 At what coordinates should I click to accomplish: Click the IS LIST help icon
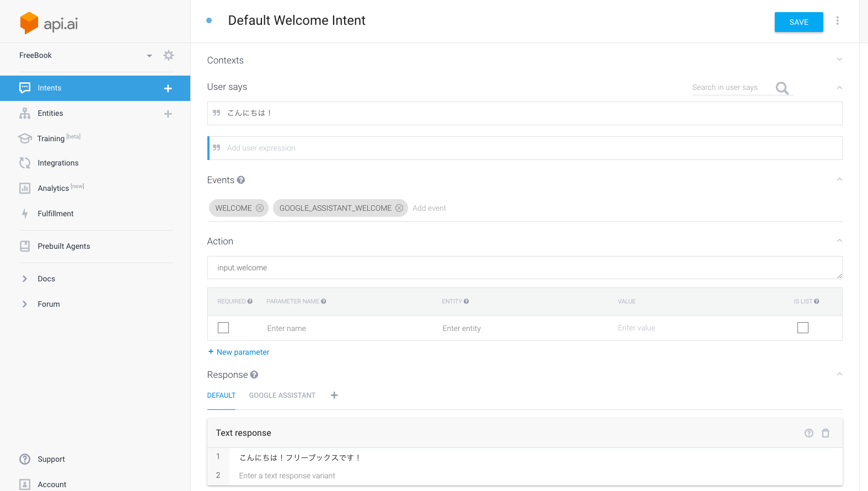coord(817,301)
